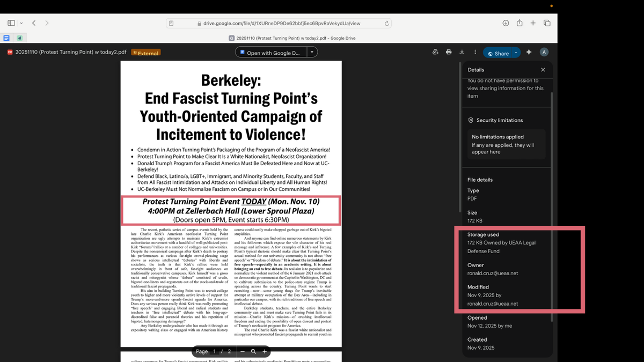Close the Details panel

coord(543,69)
